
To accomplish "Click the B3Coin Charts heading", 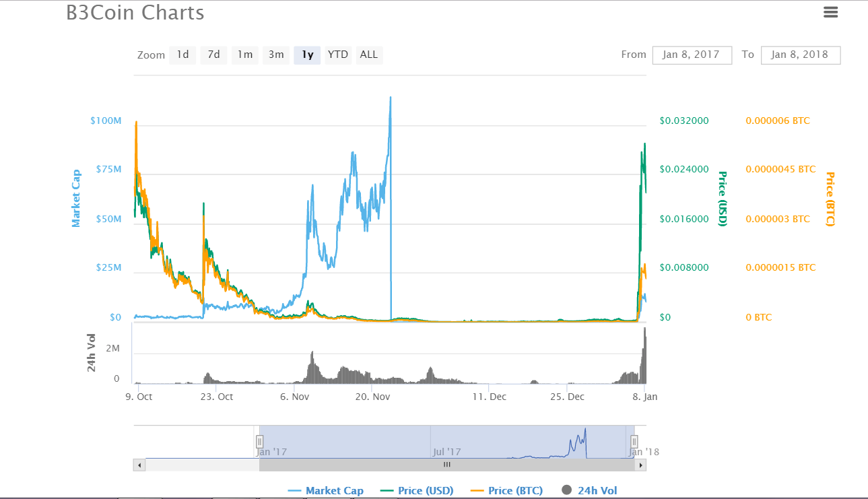I will click(135, 13).
